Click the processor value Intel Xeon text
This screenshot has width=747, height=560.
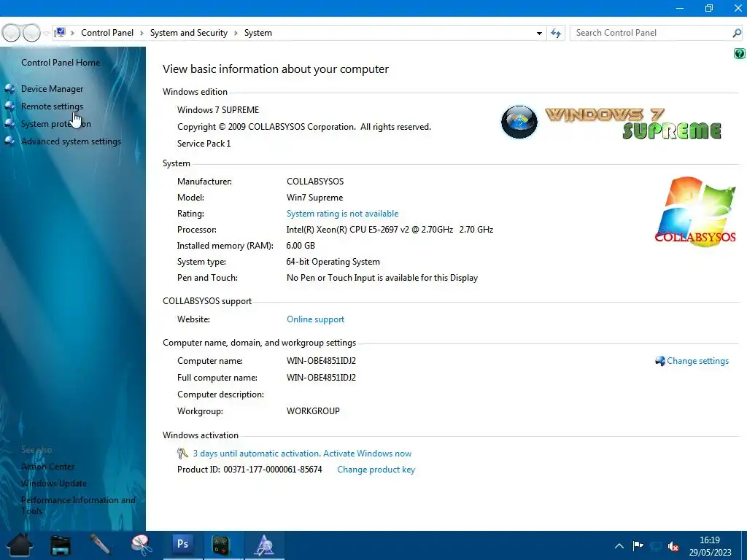point(390,230)
